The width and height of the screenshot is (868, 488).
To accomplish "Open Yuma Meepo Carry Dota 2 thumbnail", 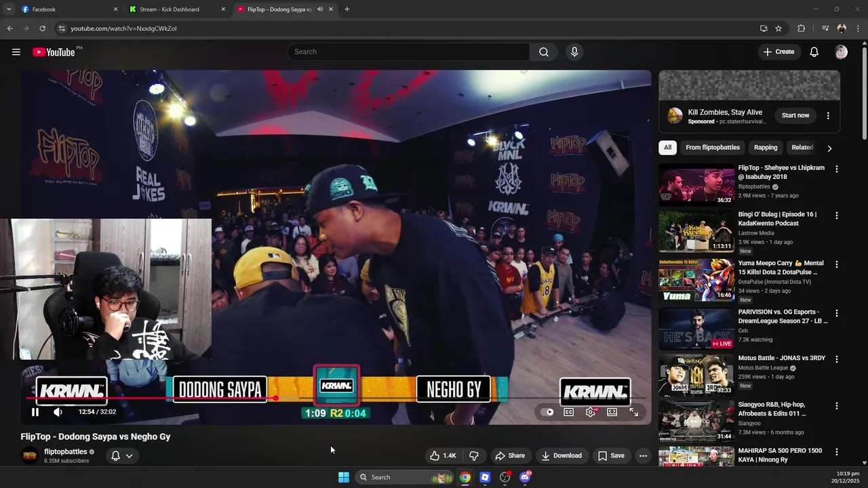I will (696, 279).
